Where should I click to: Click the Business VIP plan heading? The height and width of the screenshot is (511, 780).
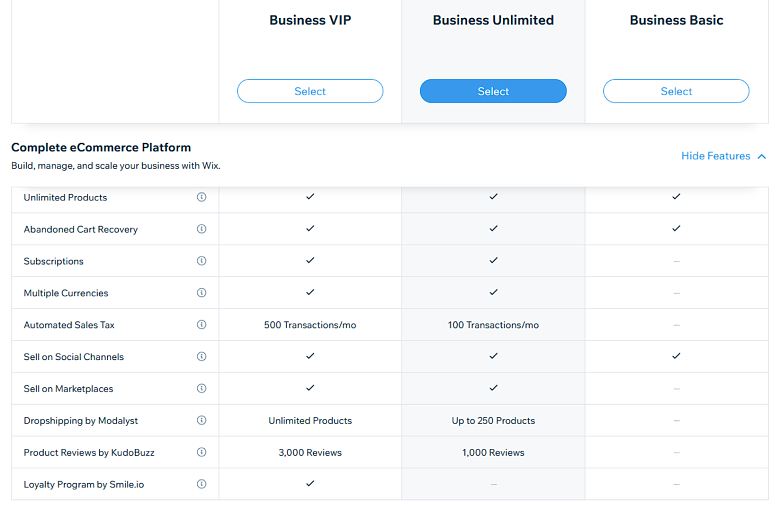coord(310,20)
